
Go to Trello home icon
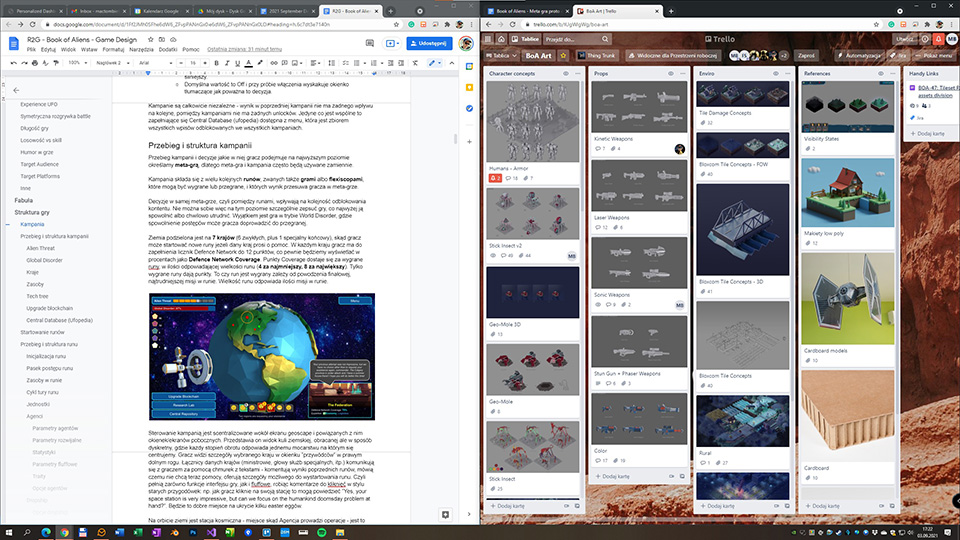501,39
